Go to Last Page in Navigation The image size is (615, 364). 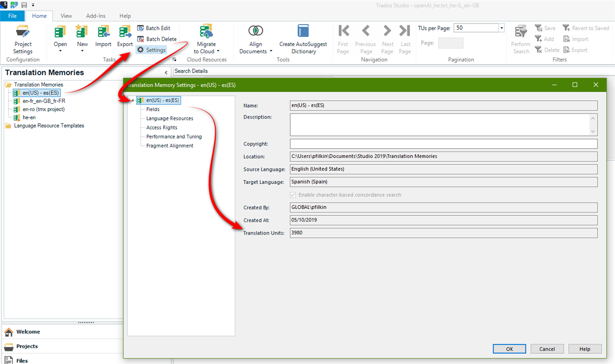[405, 39]
